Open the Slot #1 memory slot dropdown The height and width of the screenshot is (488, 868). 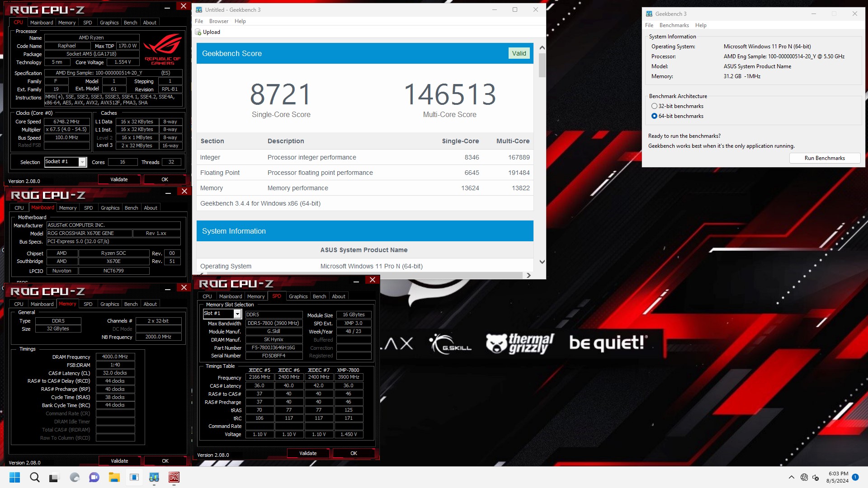(x=237, y=314)
